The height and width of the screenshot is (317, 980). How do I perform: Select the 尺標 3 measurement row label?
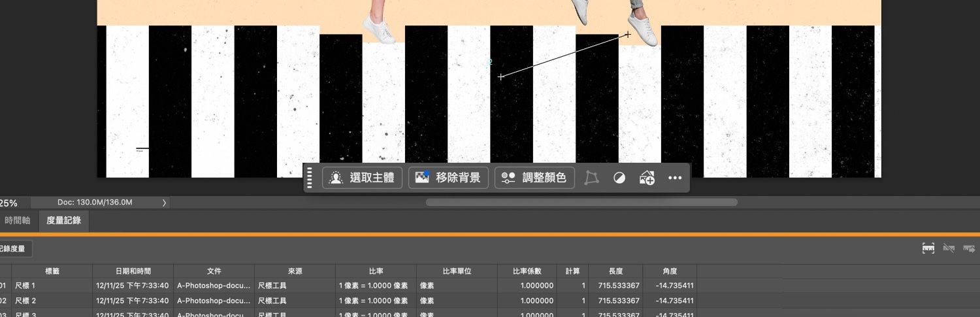[x=25, y=314]
